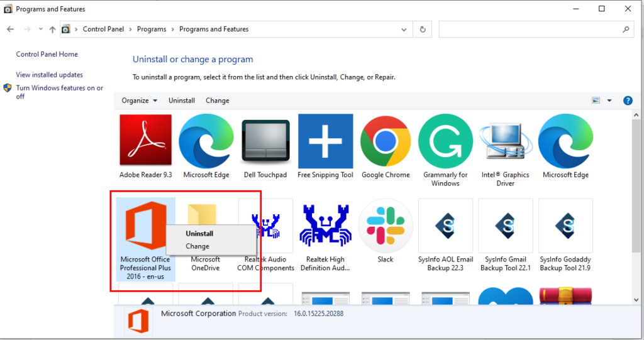Choose Uninstall from the context menu
Image resolution: width=644 pixels, height=340 pixels.
click(x=199, y=234)
